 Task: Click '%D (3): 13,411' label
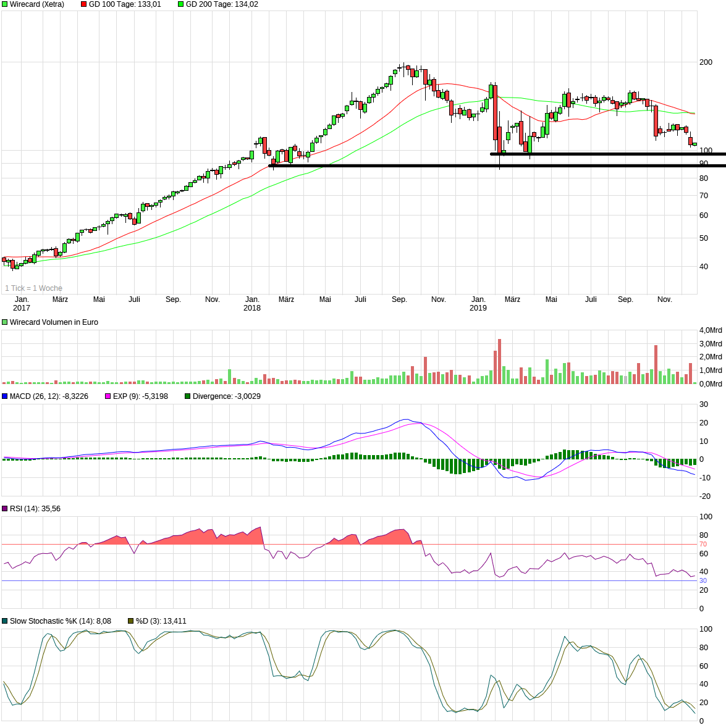click(x=161, y=621)
